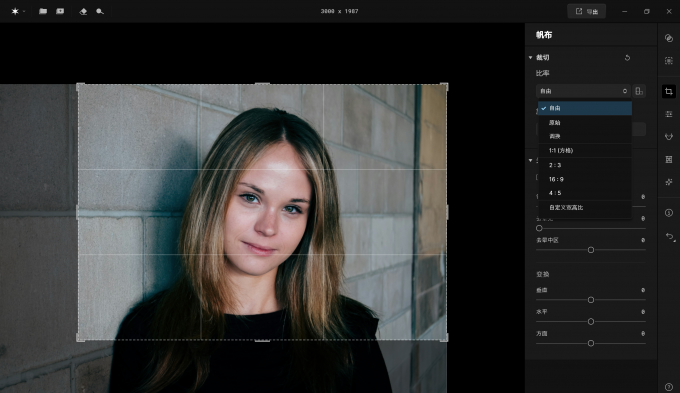Click the export button at top right

(587, 11)
